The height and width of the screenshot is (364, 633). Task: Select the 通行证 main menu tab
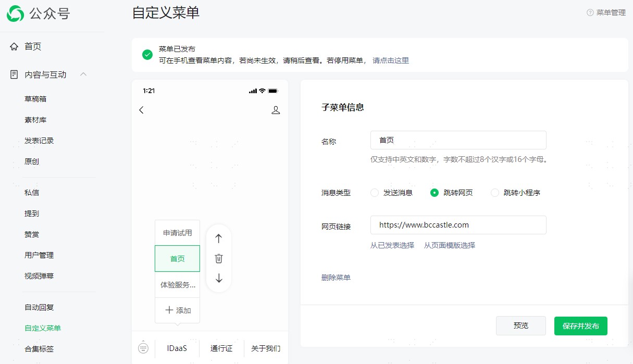coord(221,348)
